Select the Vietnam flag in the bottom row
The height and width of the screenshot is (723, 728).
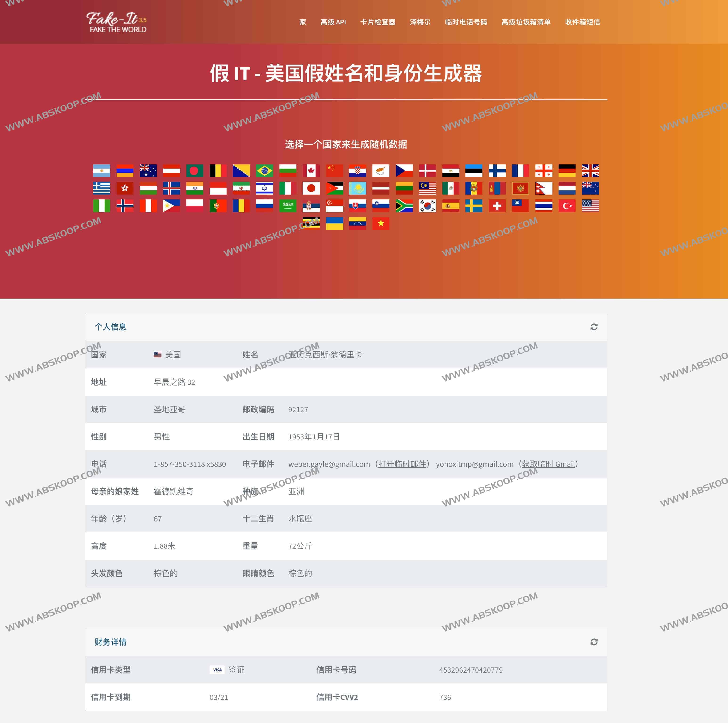[380, 223]
